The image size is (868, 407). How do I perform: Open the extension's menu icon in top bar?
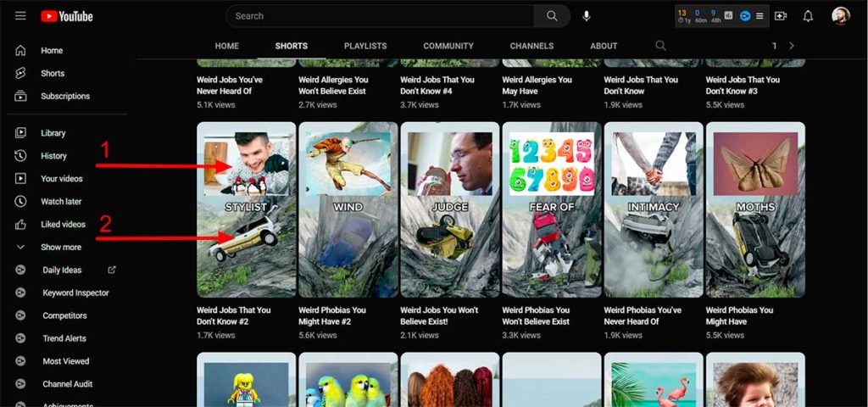click(759, 16)
